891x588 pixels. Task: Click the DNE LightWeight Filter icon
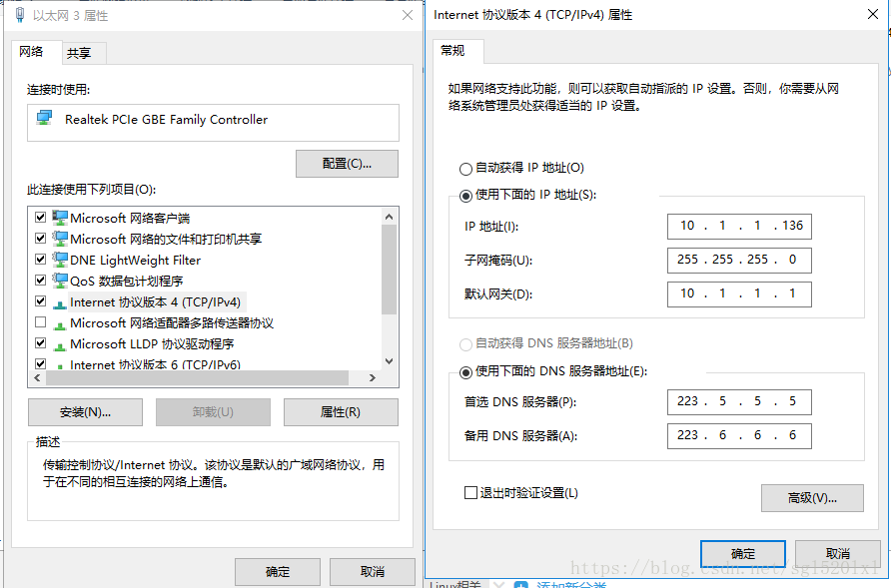pos(60,260)
